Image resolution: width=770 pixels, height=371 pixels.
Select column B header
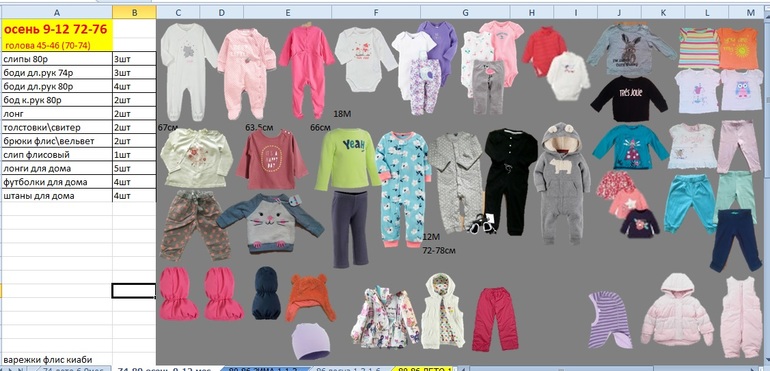click(x=135, y=13)
